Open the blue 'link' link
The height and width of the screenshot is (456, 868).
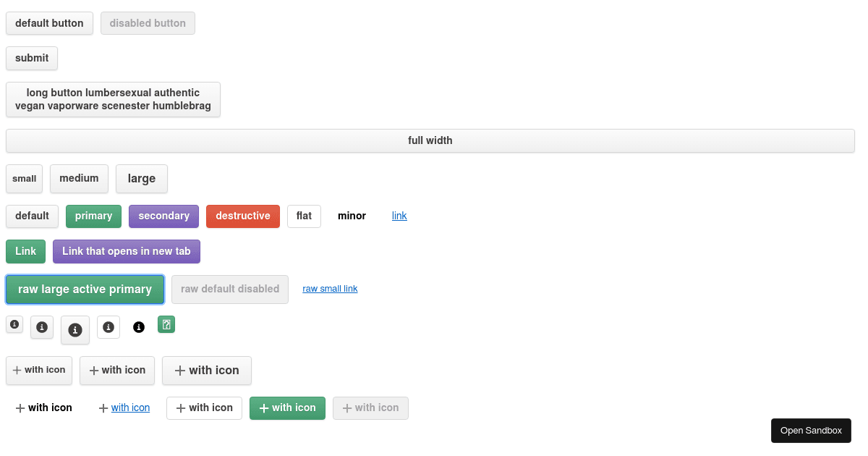click(x=399, y=215)
